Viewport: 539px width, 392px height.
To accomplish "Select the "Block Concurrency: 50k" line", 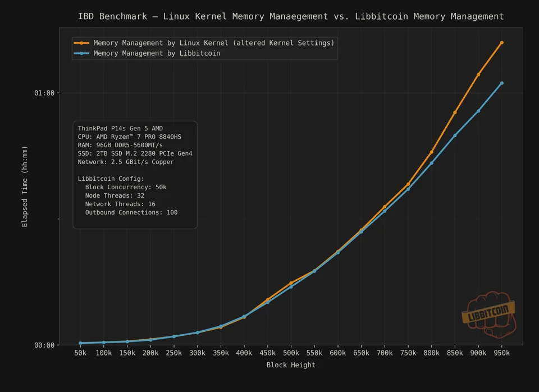I will tap(126, 187).
